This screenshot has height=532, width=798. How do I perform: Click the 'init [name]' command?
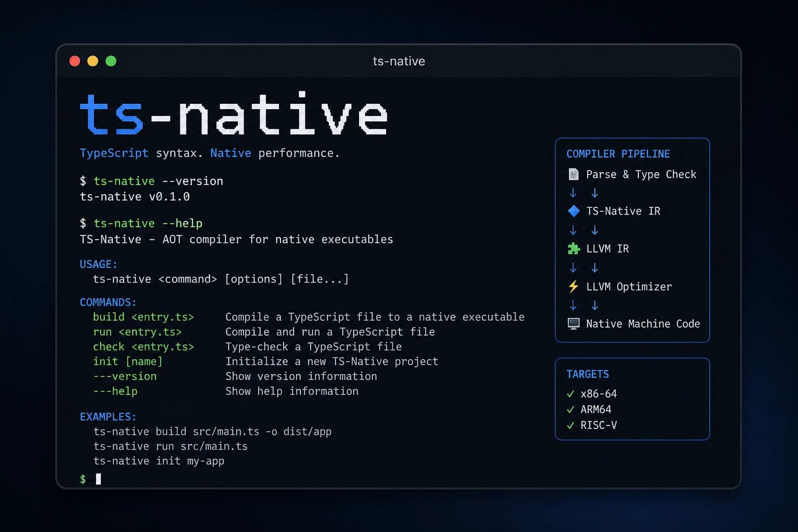(128, 361)
